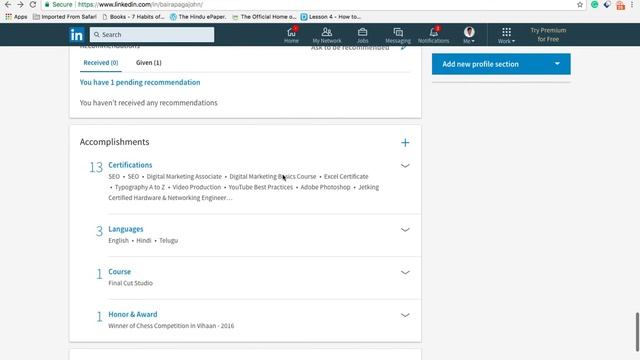Open the Languages heading link
The height and width of the screenshot is (360, 640).
(x=126, y=229)
